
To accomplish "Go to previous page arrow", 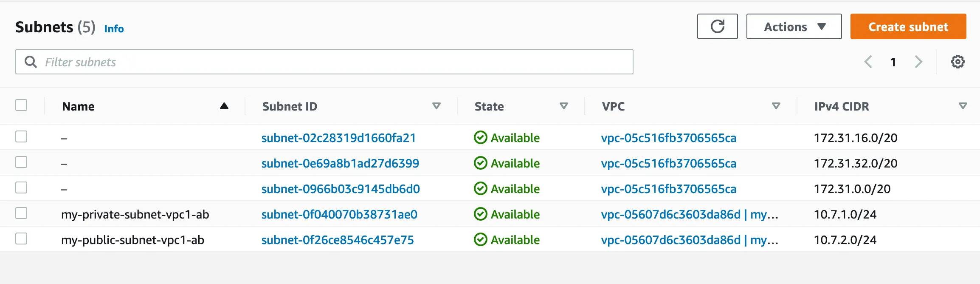I will coord(868,62).
